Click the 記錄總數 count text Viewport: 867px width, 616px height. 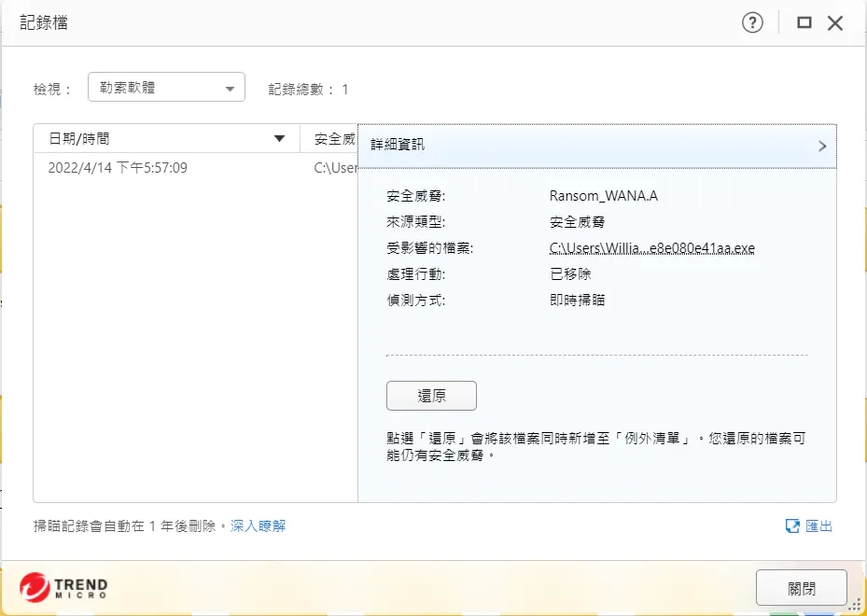(308, 90)
